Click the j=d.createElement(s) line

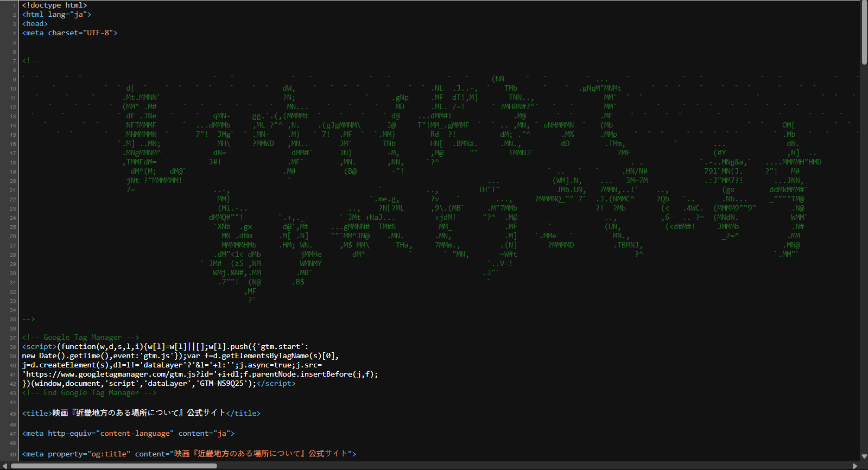click(172, 365)
